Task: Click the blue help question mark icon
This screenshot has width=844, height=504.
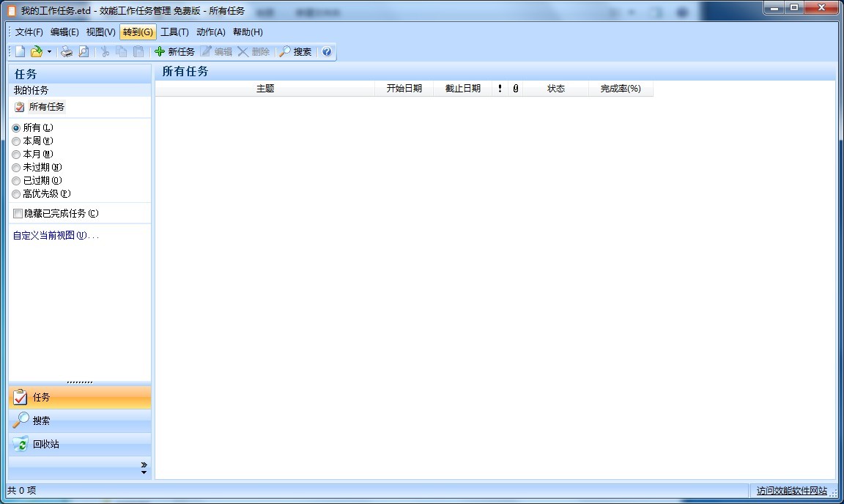Action: (x=327, y=51)
